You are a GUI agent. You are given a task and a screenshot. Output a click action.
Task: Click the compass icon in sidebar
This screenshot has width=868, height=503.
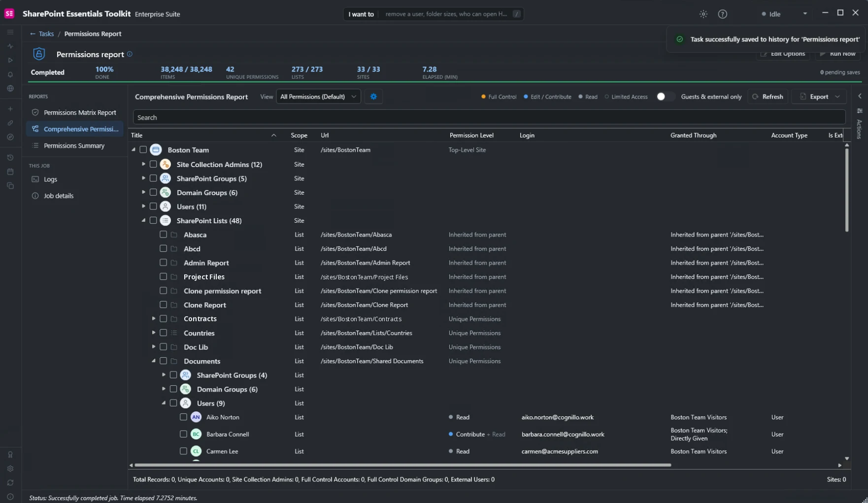click(10, 137)
